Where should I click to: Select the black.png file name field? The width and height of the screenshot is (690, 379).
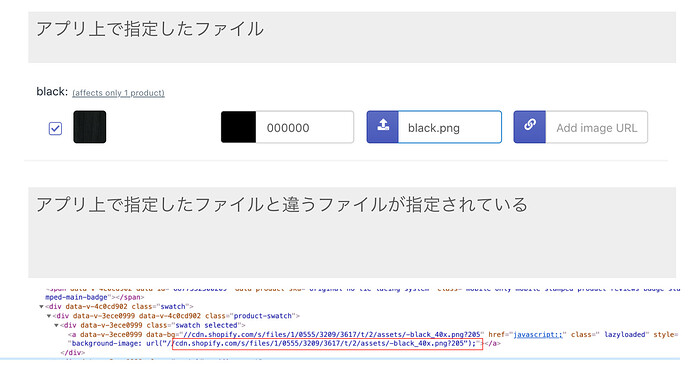pos(450,127)
